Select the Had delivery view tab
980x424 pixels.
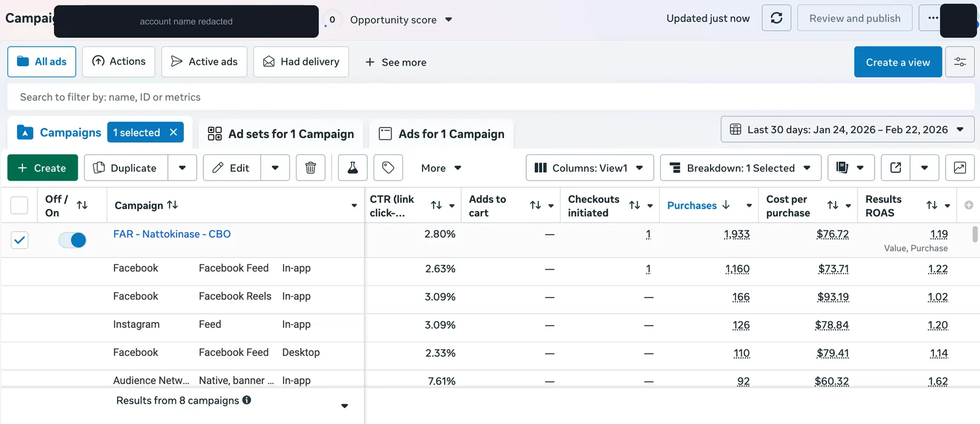(301, 62)
